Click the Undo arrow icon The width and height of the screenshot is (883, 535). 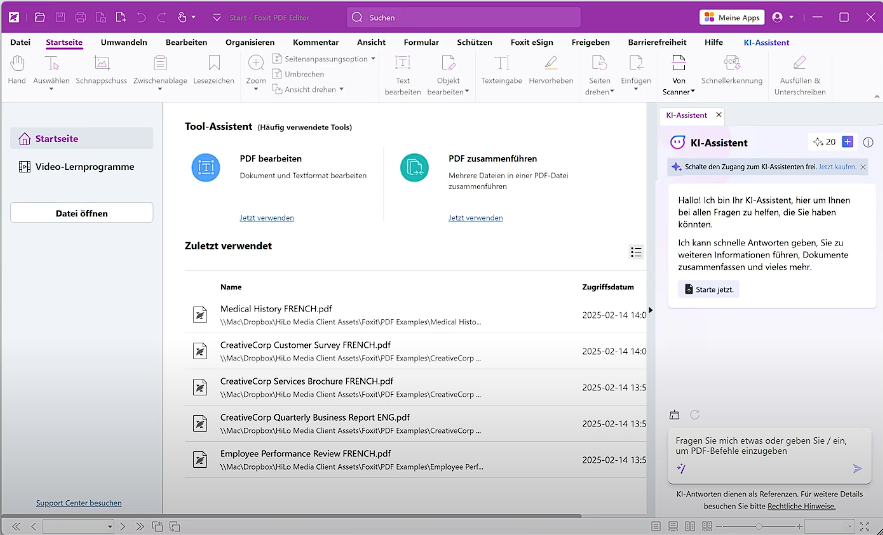(x=141, y=17)
